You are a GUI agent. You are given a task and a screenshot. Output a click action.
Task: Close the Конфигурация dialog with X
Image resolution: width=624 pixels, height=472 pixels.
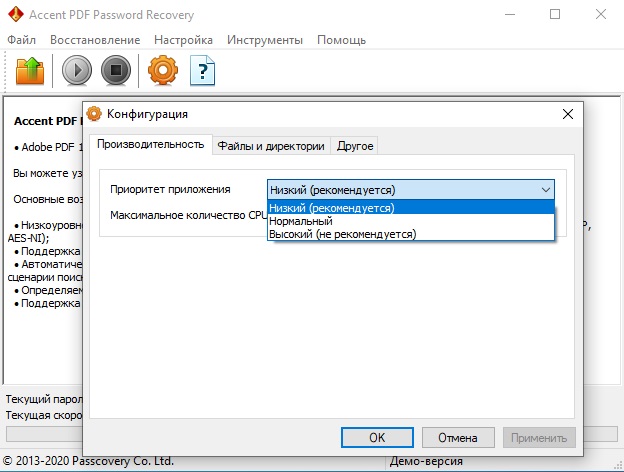pos(567,114)
